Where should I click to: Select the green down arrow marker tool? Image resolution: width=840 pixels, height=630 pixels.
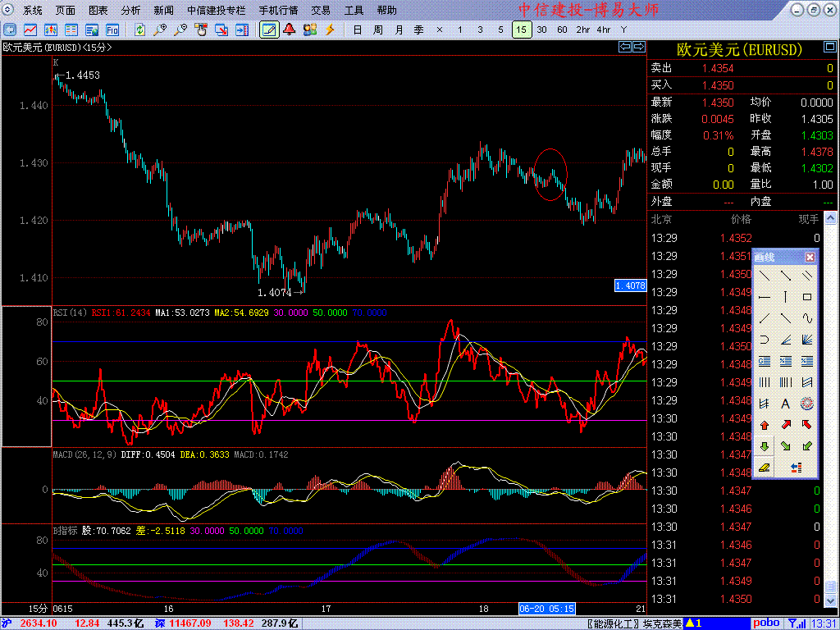(765, 446)
